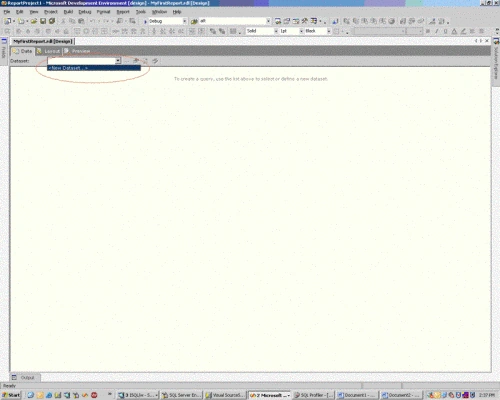Screen dimensions: 500x400
Task: Switch to the Data tab
Action: click(22, 51)
